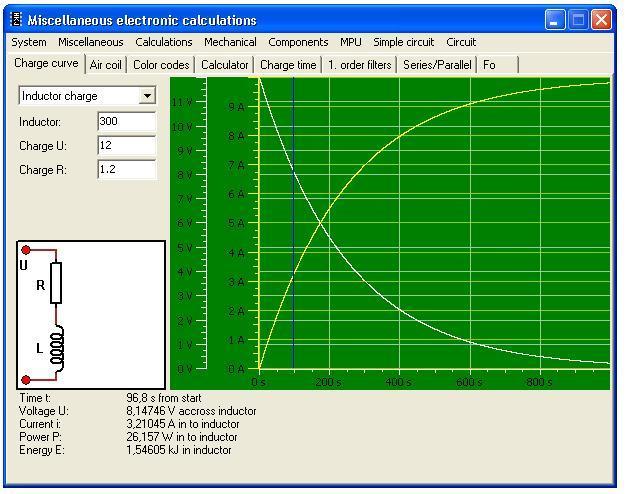Click the inductor L coil symbol
Screen dimensions: 626x494
click(57, 349)
